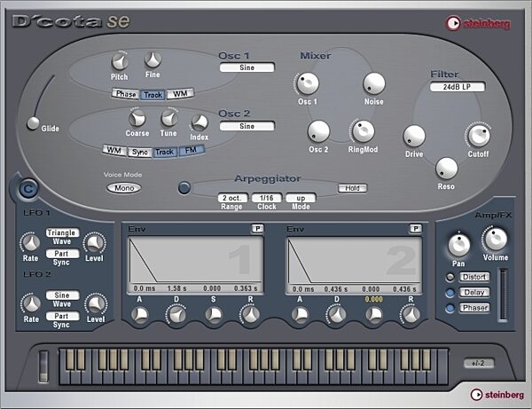Toggle the Osc 1 Track button
The image size is (532, 409).
pyautogui.click(x=153, y=95)
